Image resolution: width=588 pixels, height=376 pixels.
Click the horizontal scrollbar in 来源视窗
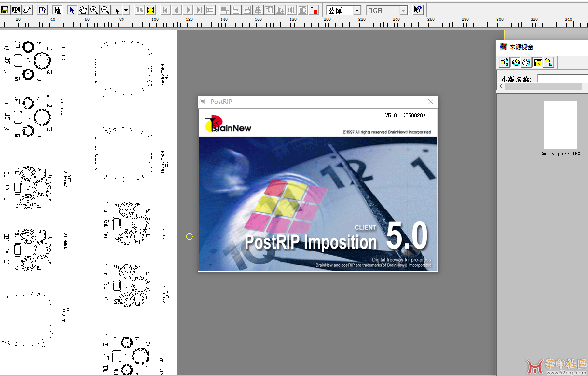[543, 86]
